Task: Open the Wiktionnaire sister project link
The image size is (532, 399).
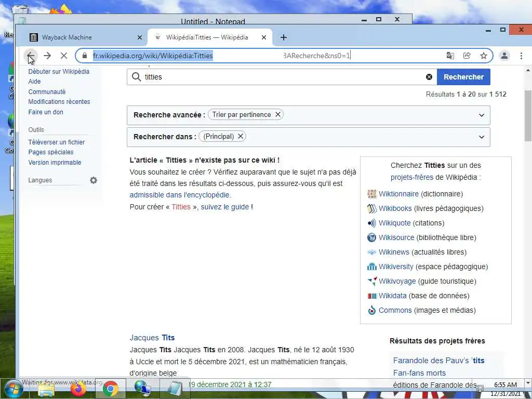Action: pyautogui.click(x=398, y=194)
